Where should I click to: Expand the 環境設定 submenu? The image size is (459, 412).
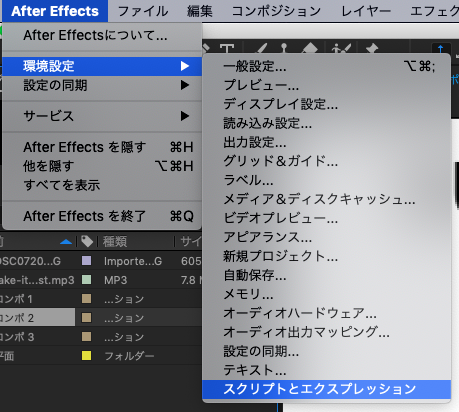102,66
